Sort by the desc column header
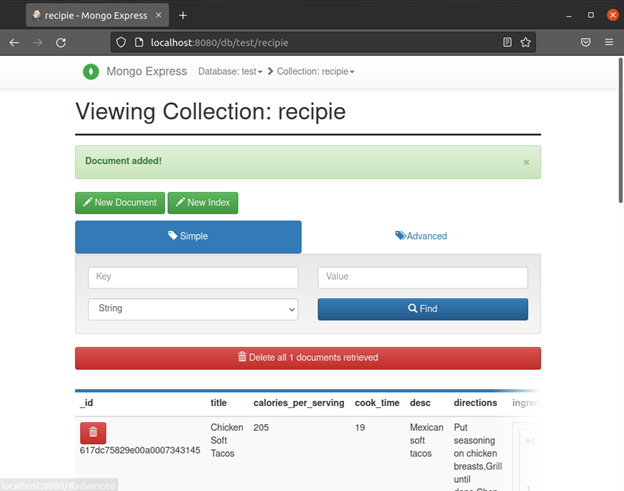Screen dimensions: 624x491 pyautogui.click(x=420, y=403)
